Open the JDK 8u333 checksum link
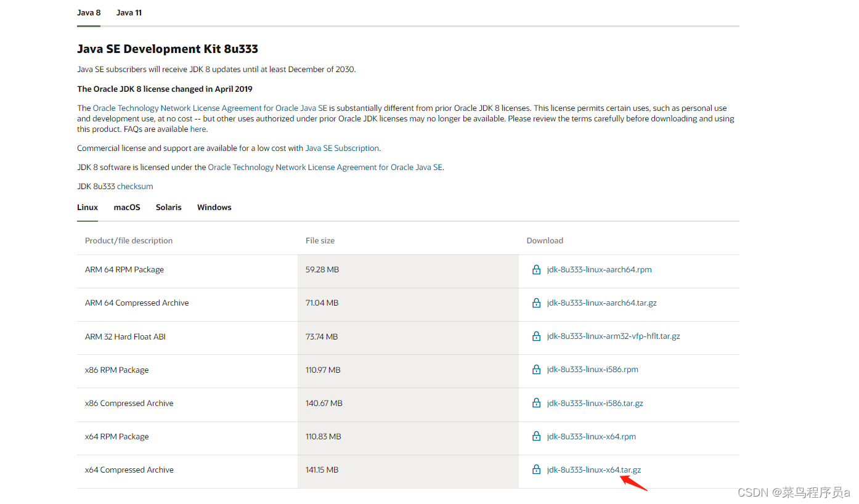 point(134,186)
